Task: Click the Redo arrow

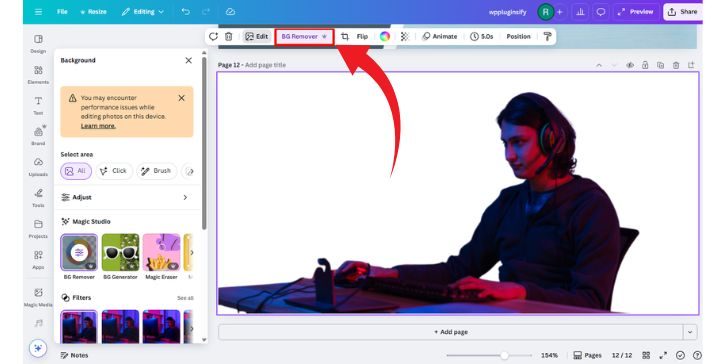Action: click(x=206, y=12)
